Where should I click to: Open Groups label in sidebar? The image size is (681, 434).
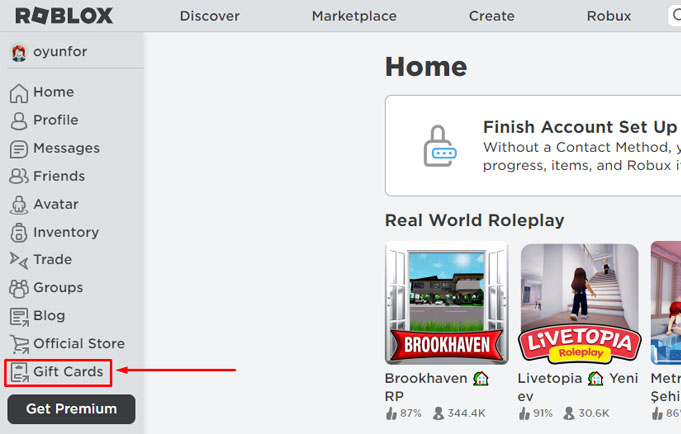(58, 288)
